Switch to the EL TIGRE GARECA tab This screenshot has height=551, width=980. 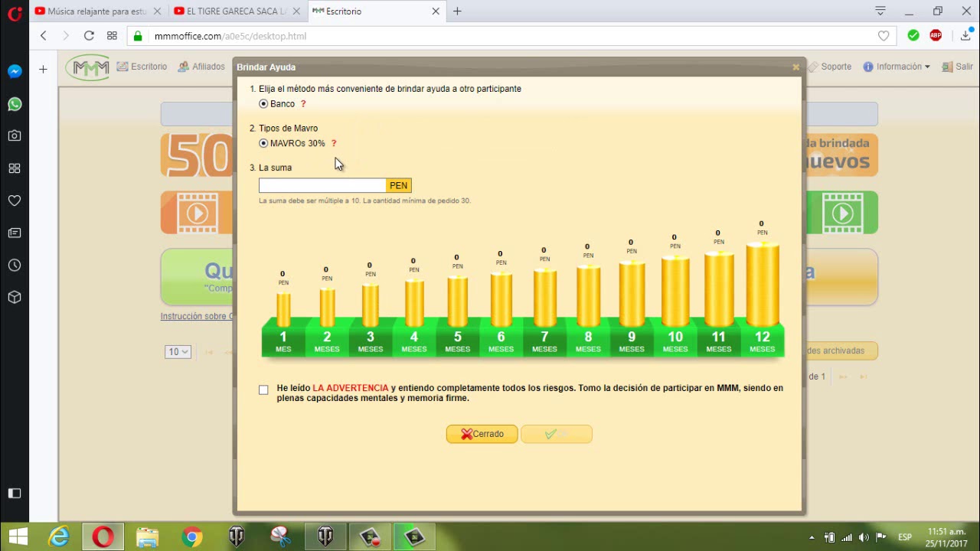(x=237, y=11)
